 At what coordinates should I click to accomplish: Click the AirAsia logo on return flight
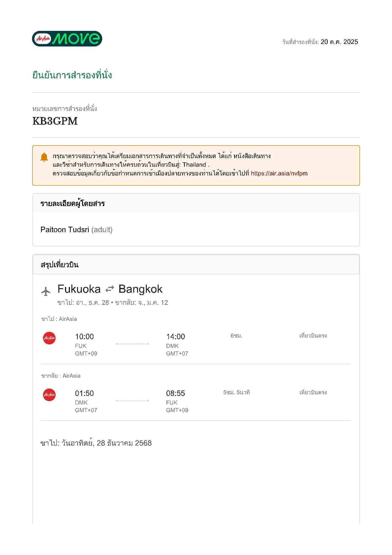49,395
